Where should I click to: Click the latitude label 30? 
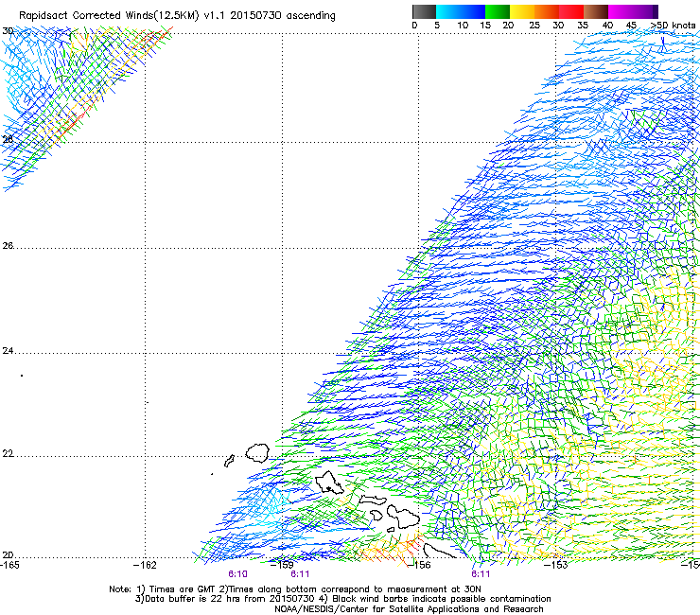point(8,31)
